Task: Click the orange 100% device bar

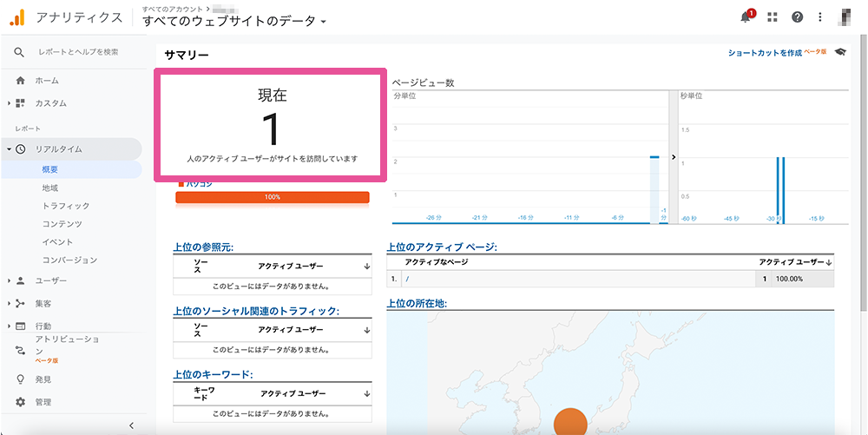Action: pyautogui.click(x=273, y=197)
